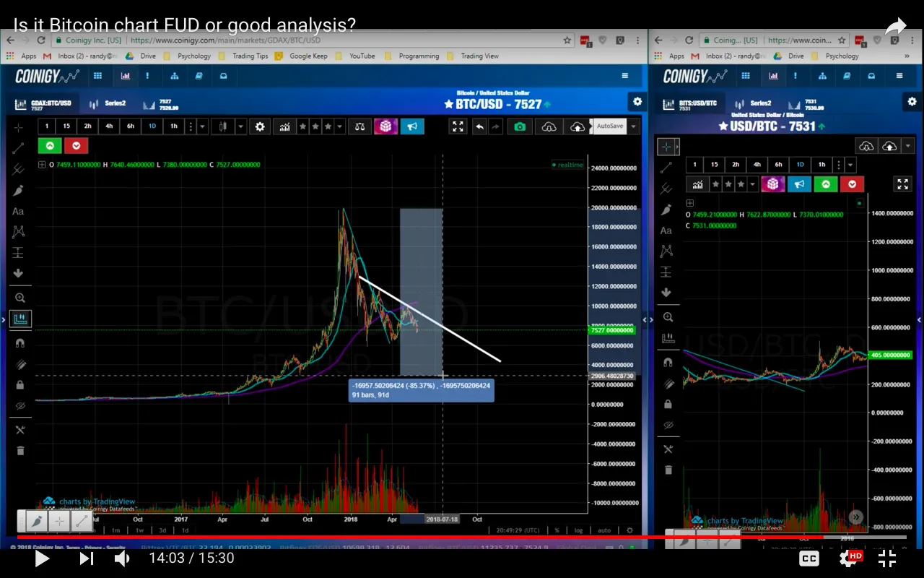Select the long position tool in left chart
Viewport: 924px width, 578px height.
(18, 253)
